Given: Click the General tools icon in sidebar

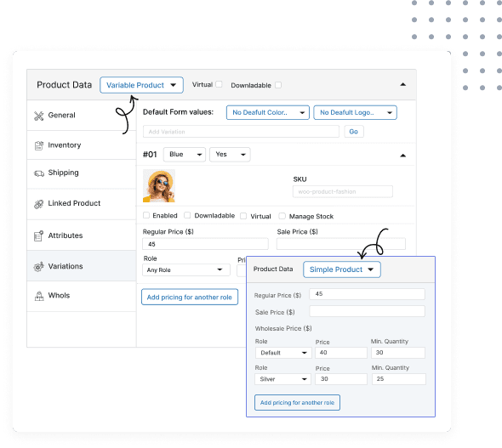Looking at the screenshot, I should (39, 116).
